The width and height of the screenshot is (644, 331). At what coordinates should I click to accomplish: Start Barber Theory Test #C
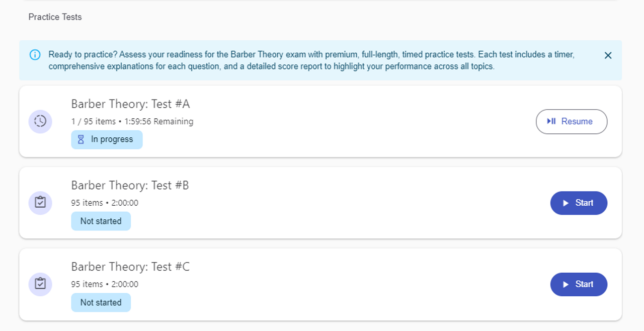(579, 284)
